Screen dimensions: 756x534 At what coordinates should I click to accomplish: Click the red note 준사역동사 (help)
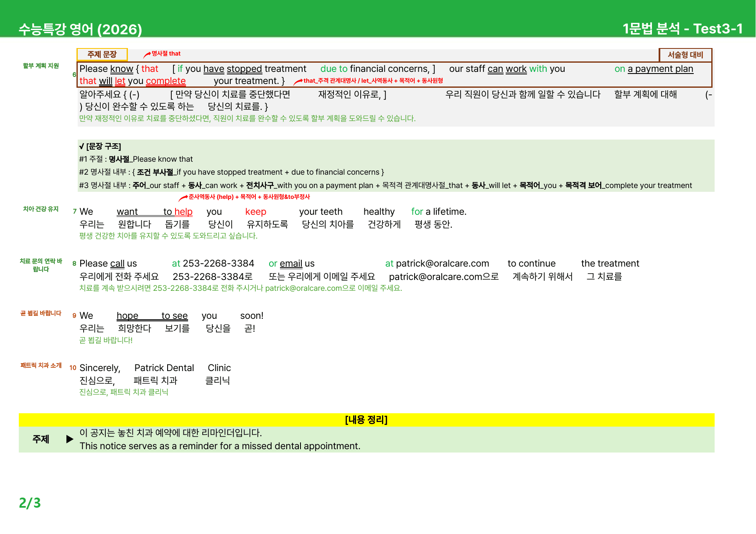coord(211,197)
